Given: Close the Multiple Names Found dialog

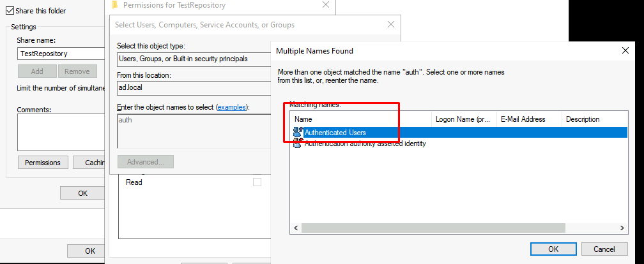Looking at the screenshot, I should point(625,50).
